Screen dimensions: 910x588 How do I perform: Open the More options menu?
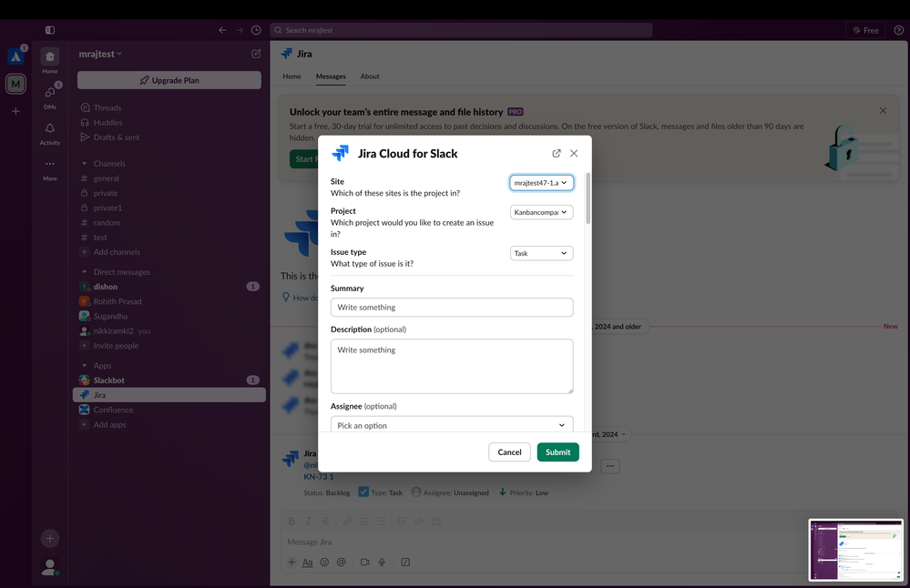[50, 168]
